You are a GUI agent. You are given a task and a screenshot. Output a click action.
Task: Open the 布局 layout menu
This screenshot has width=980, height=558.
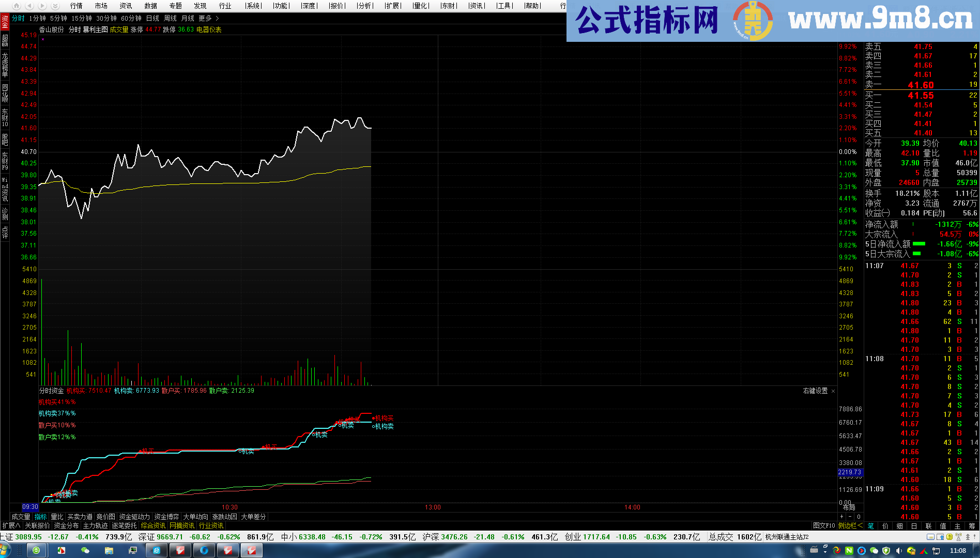(849, 507)
